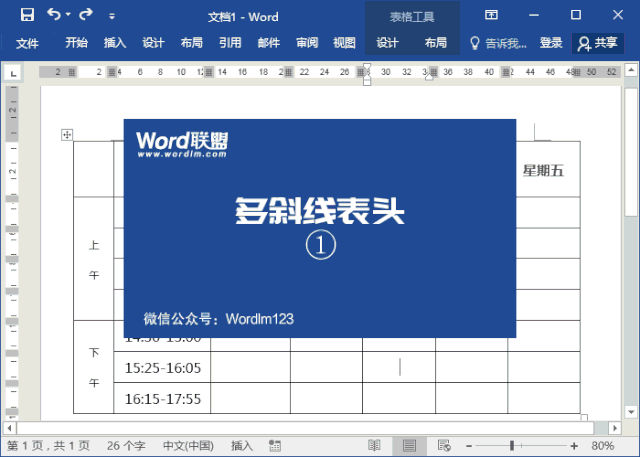Click the 80% zoom level
Screen dimensions: 640x457
[x=602, y=446]
